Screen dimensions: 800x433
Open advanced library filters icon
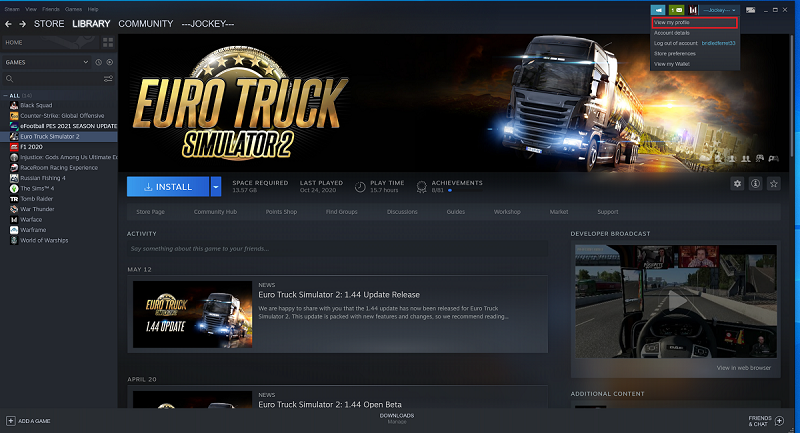point(108,78)
